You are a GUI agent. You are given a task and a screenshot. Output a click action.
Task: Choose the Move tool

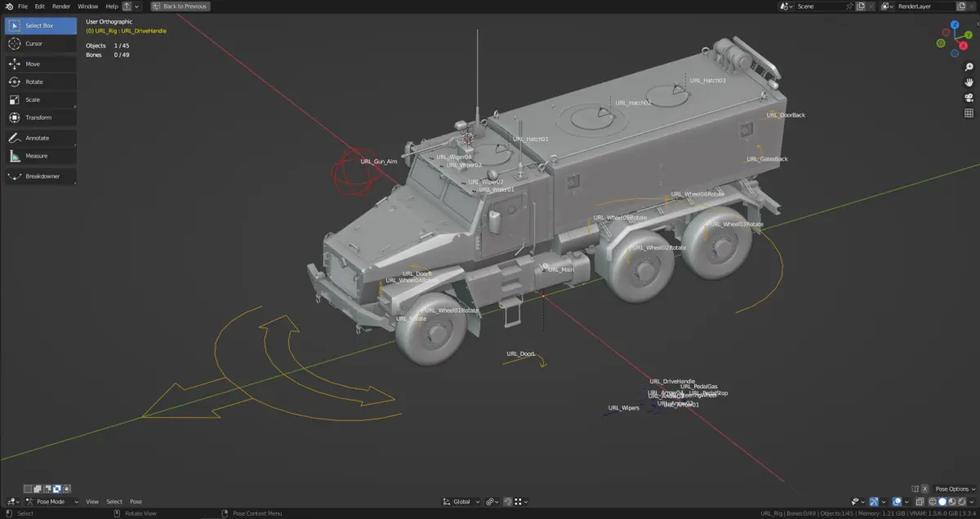(x=41, y=64)
